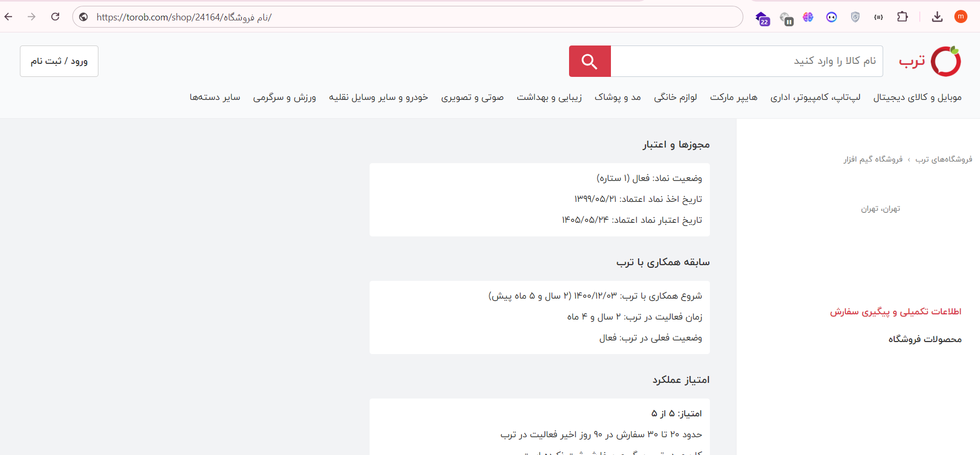
Task: Open the extension with 22 badge
Action: [762, 18]
